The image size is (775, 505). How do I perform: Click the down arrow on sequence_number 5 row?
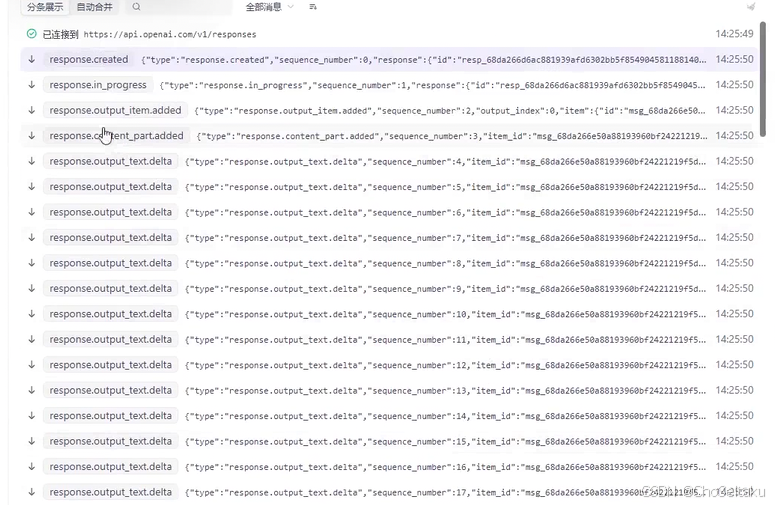[x=32, y=186]
